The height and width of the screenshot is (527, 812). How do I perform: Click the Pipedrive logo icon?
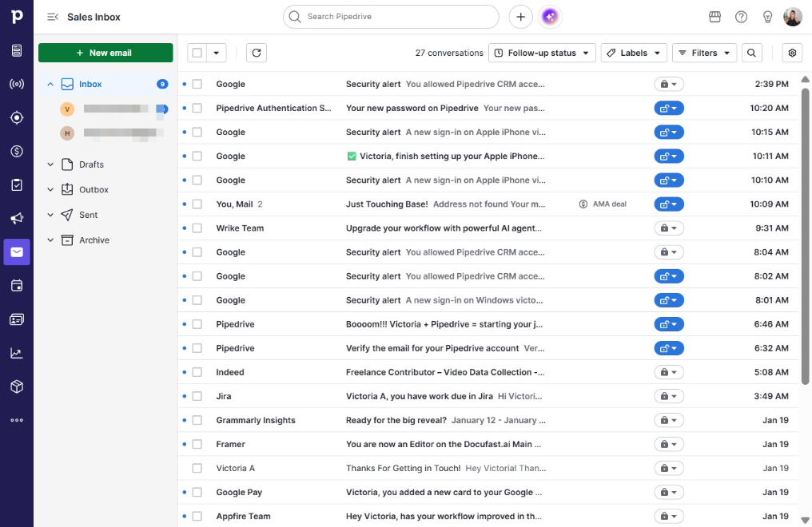(17, 17)
